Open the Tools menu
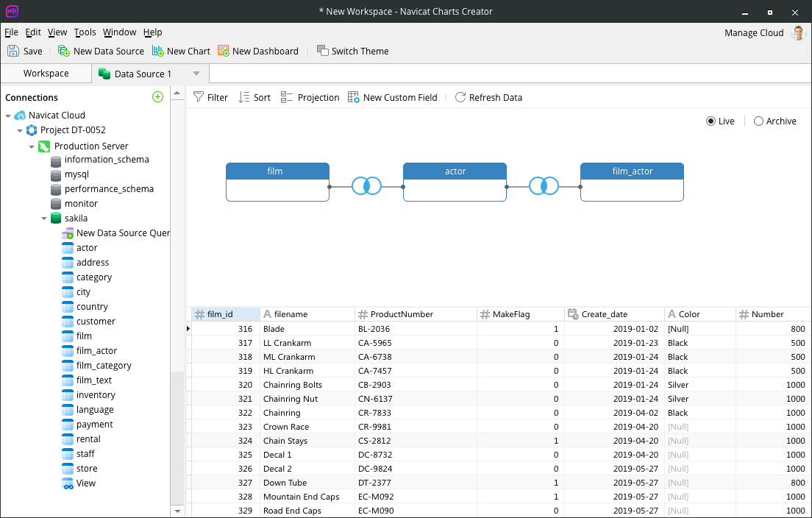812x518 pixels. [x=85, y=32]
